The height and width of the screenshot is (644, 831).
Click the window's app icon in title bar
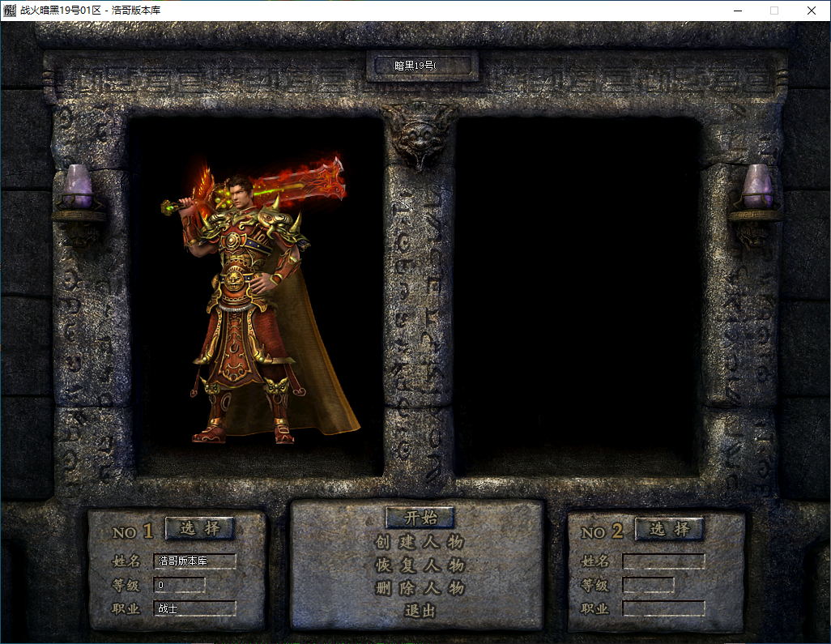pos(9,10)
